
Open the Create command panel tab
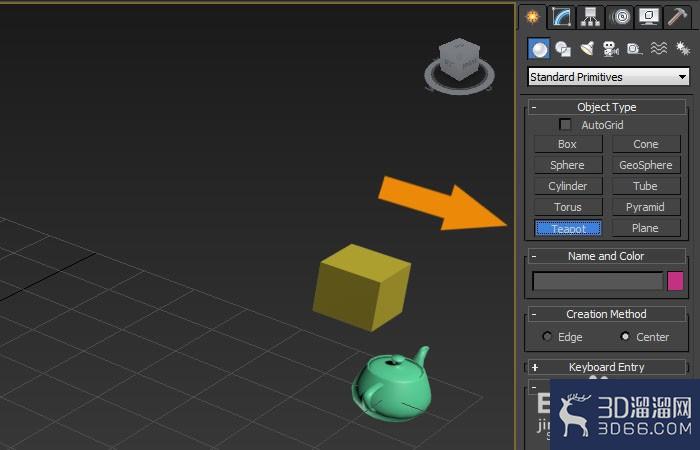point(533,17)
